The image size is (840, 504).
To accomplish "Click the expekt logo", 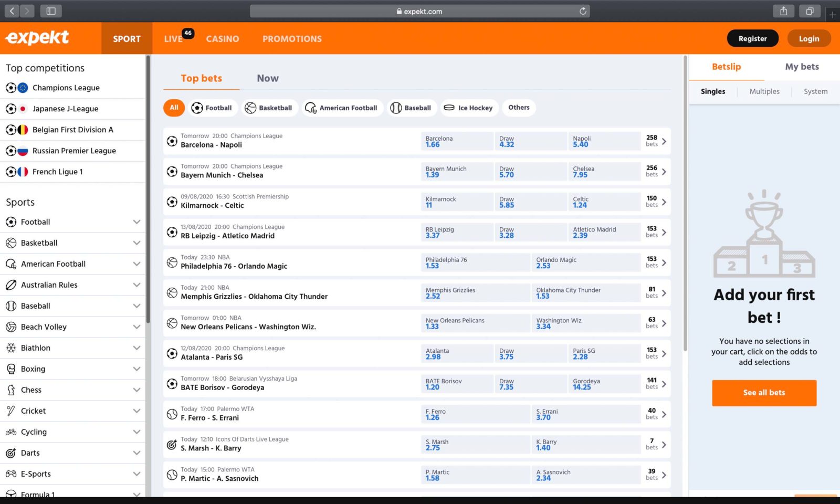I will (x=37, y=37).
